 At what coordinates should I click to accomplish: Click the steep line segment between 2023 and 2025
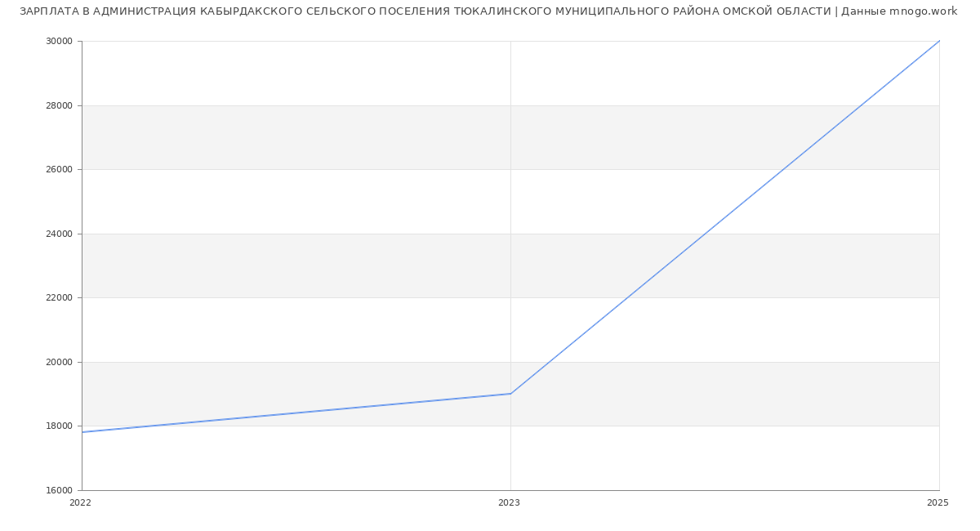(x=725, y=217)
